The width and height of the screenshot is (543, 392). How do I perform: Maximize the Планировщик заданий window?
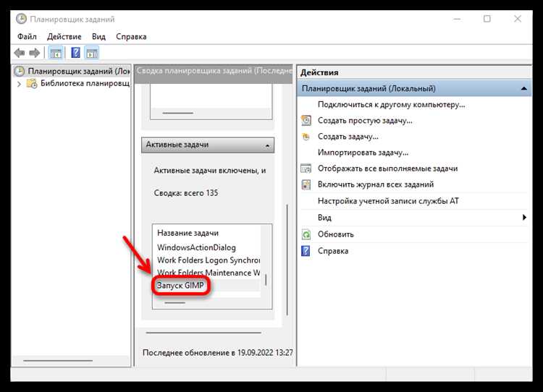click(487, 19)
